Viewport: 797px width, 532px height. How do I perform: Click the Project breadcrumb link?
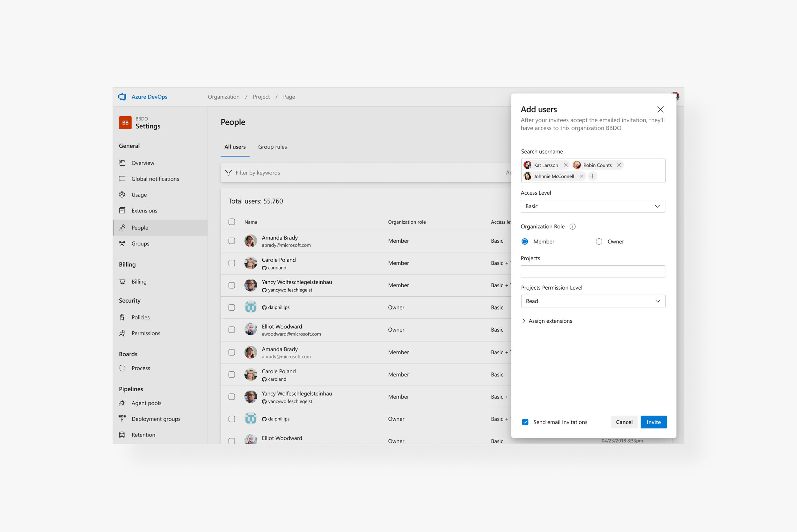(x=261, y=97)
